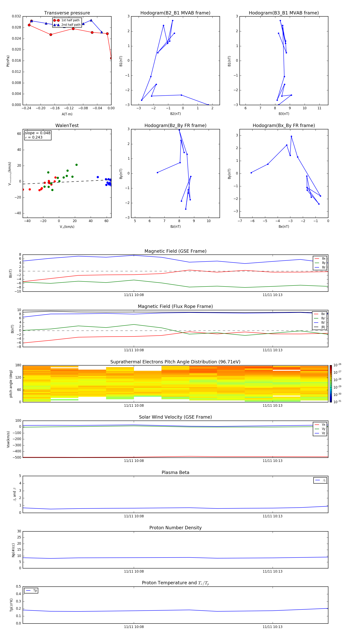Screen dimensions: 351x644
Task: Click the 'B3(nT)' x-axis label
Action: click(284, 114)
